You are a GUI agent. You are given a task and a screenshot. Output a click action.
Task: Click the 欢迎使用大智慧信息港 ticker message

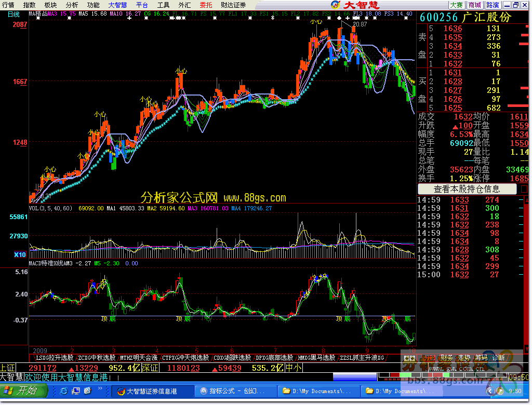[72, 377]
